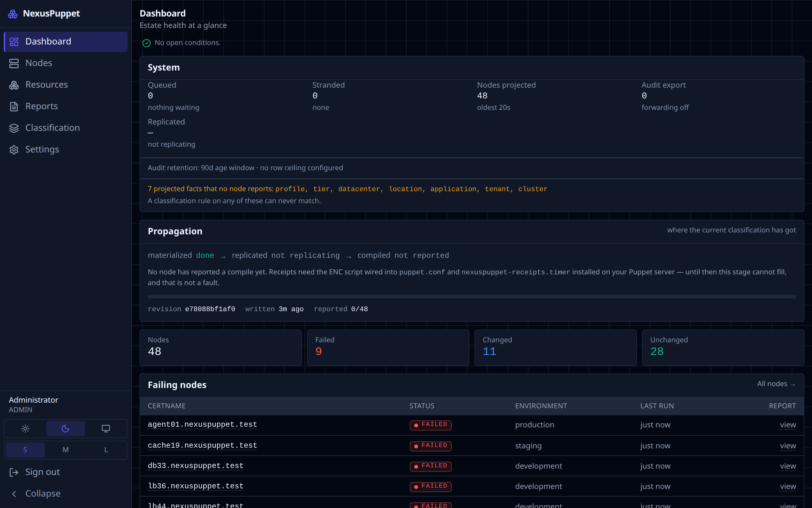
Task: Collapse the sidebar with the chevron
Action: pyautogui.click(x=14, y=493)
